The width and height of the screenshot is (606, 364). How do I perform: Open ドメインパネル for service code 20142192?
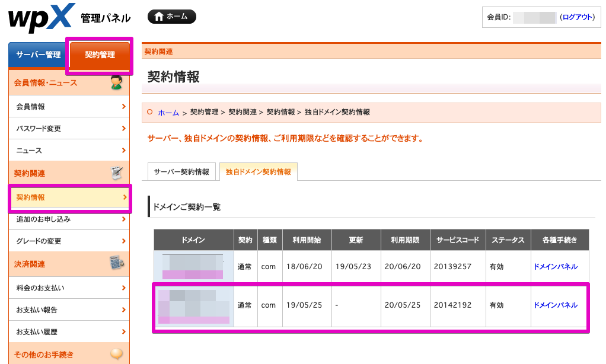(x=554, y=305)
